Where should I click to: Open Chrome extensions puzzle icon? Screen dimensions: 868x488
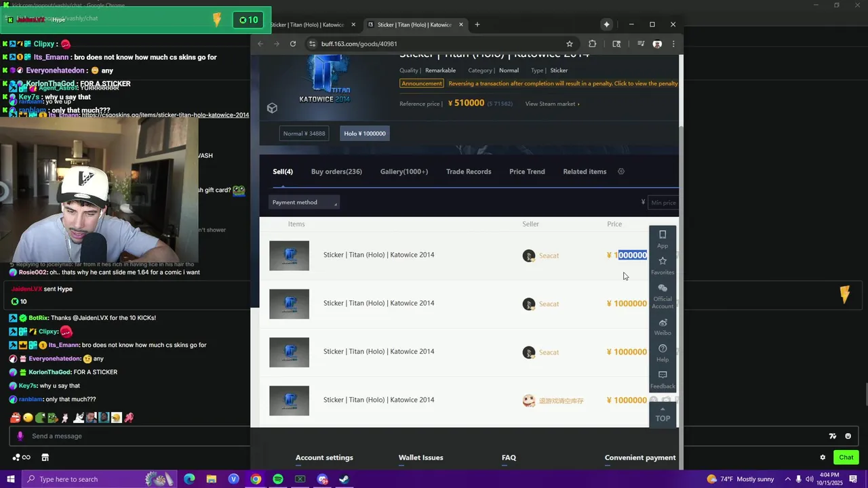pyautogui.click(x=592, y=44)
